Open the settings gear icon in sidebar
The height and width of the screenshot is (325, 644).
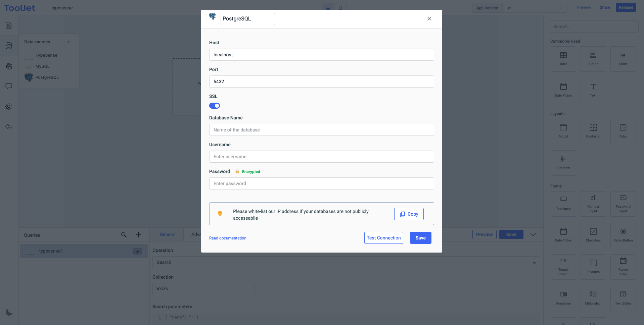[x=9, y=106]
